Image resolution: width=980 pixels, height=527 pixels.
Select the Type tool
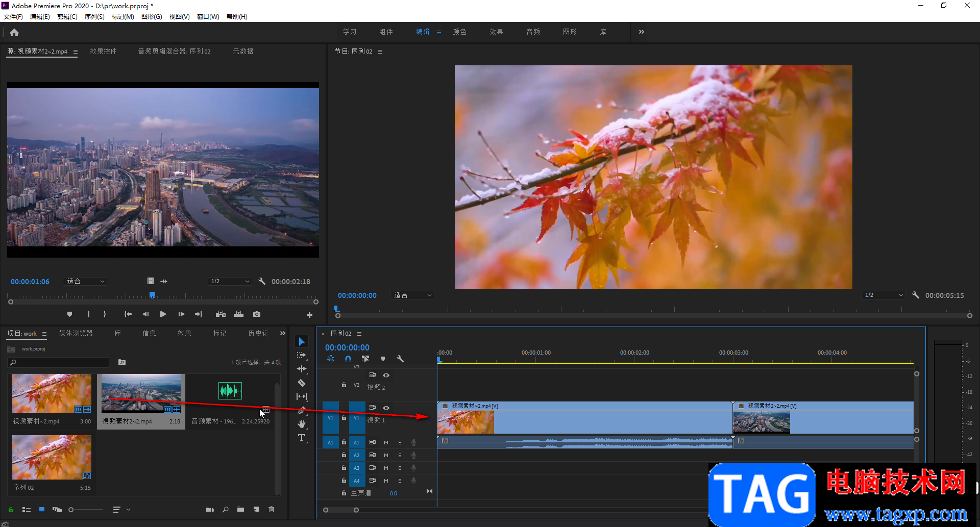pos(302,438)
